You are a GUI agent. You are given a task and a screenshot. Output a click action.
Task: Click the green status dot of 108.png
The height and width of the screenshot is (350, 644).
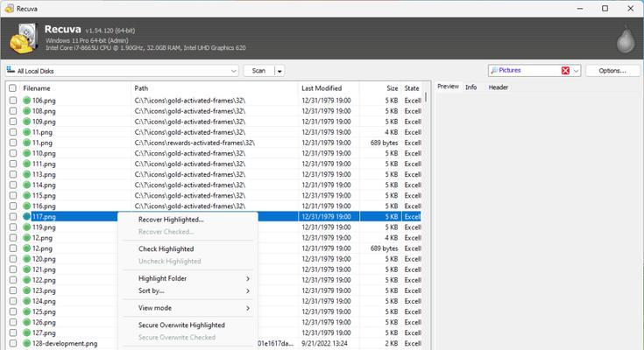(x=26, y=111)
